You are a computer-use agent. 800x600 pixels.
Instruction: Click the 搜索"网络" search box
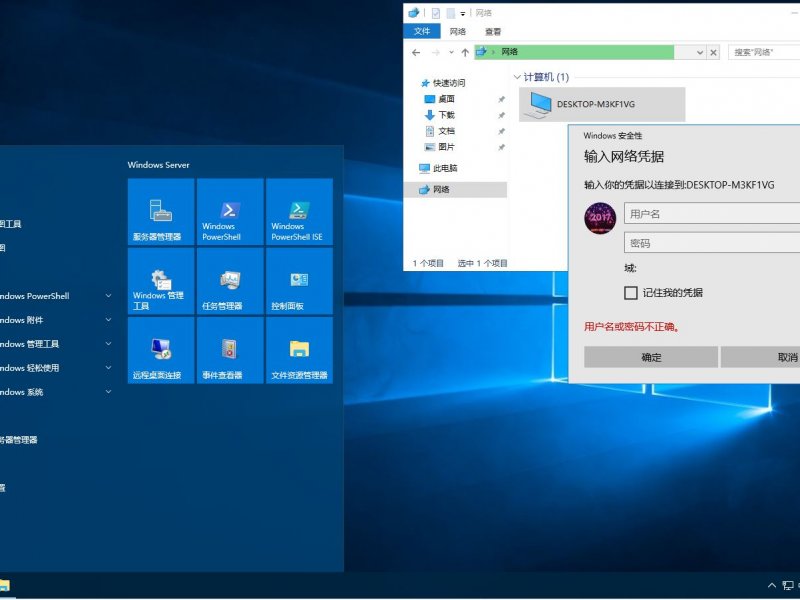pyautogui.click(x=764, y=52)
